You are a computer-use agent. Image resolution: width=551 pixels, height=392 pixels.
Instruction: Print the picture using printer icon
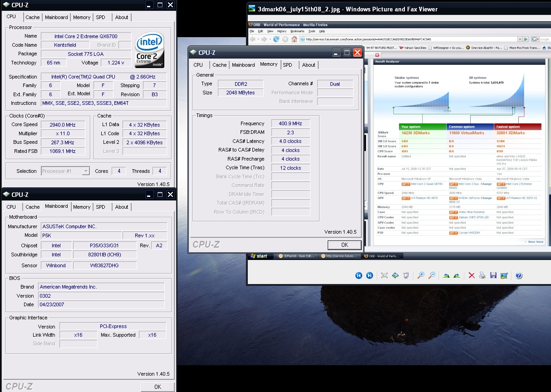[482, 275]
